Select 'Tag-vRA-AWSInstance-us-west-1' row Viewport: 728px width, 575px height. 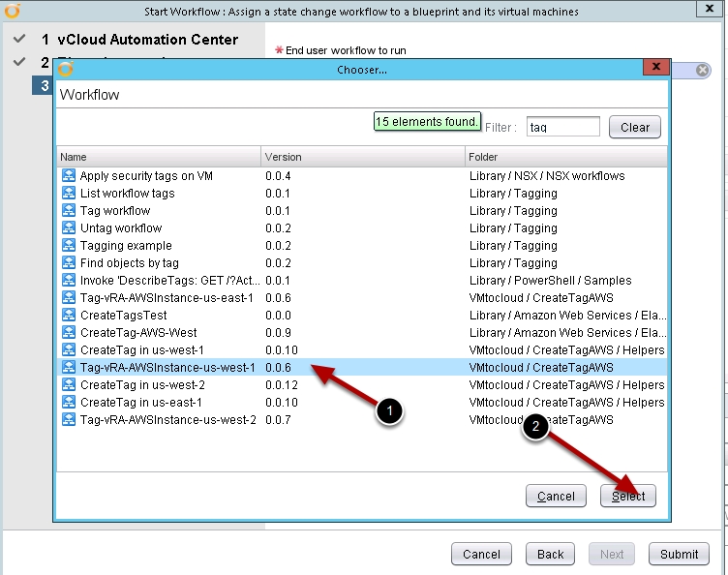point(362,367)
